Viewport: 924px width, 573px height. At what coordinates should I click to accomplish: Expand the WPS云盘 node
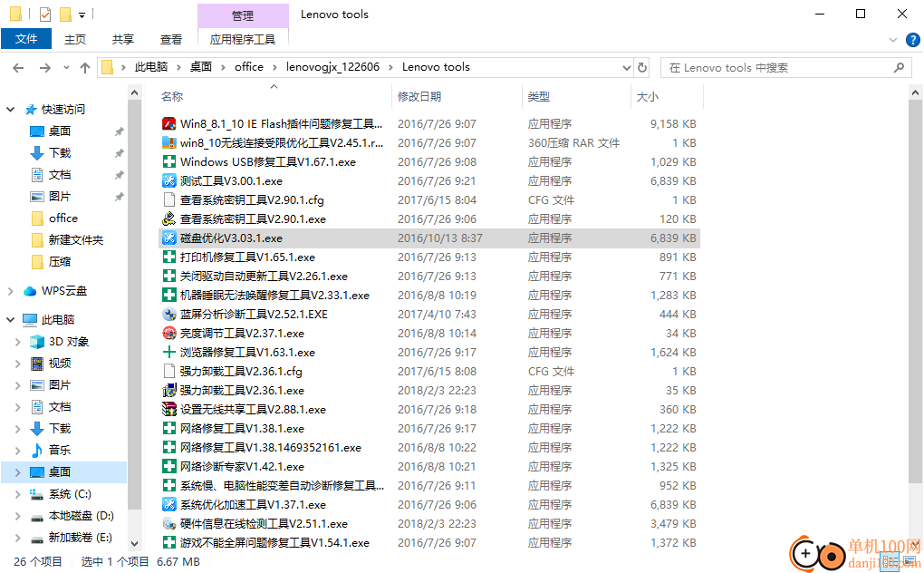(x=11, y=291)
